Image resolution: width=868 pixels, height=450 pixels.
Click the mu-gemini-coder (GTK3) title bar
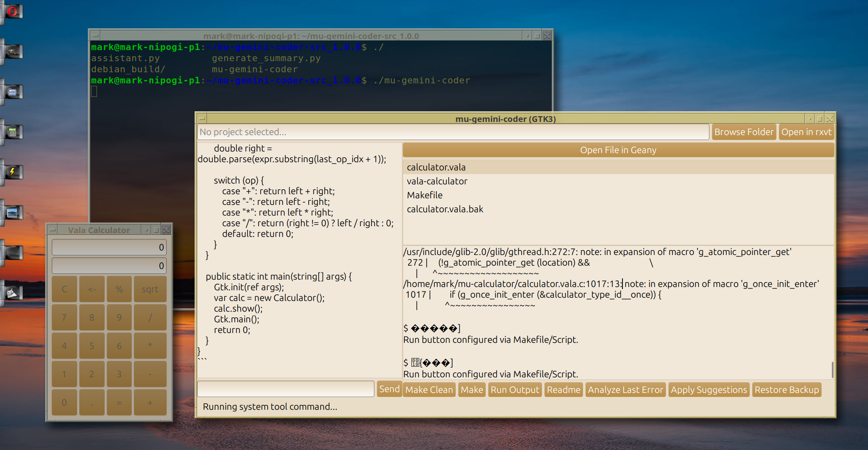click(x=505, y=119)
